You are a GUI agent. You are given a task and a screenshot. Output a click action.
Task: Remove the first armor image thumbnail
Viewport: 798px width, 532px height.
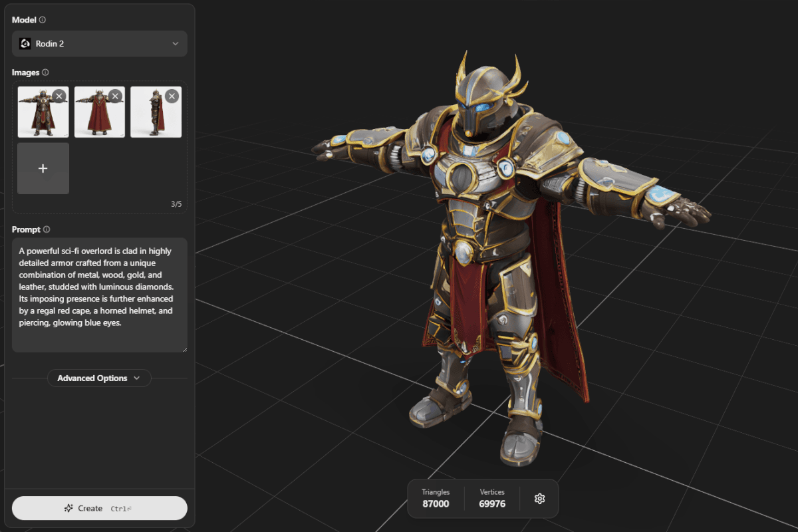pyautogui.click(x=59, y=96)
